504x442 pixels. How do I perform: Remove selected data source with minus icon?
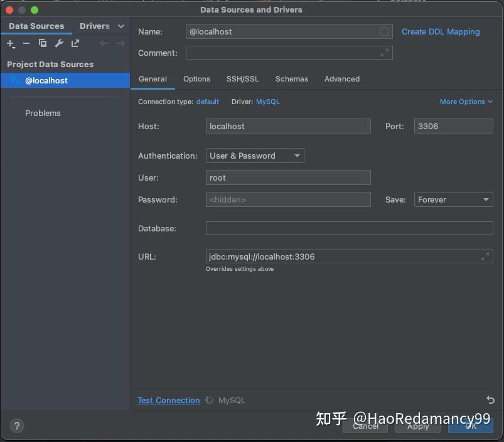tap(26, 43)
